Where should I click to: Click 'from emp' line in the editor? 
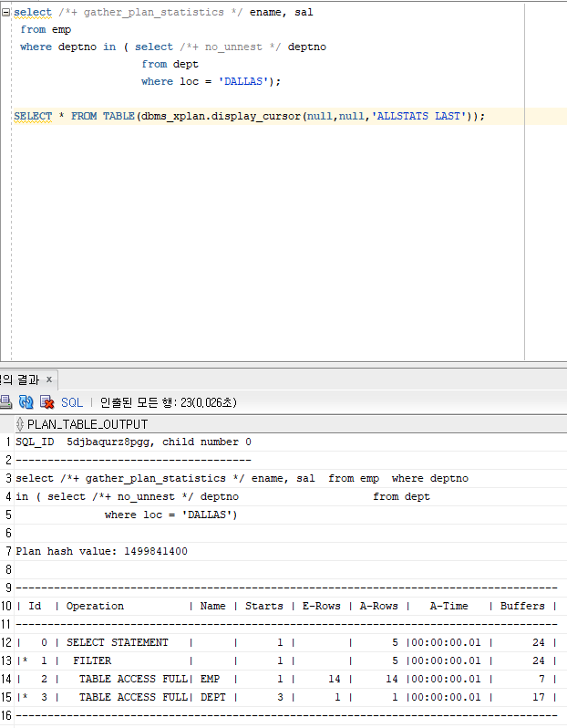pyautogui.click(x=46, y=30)
